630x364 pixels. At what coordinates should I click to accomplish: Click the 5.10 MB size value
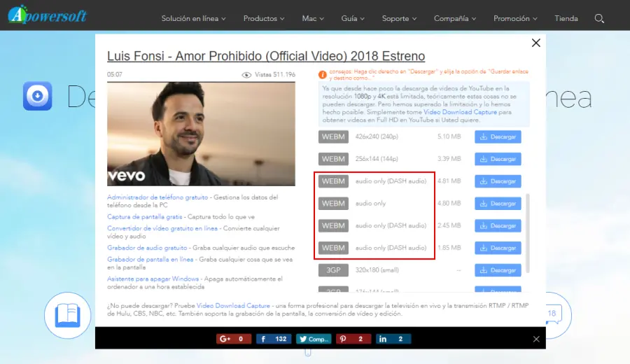(x=449, y=136)
